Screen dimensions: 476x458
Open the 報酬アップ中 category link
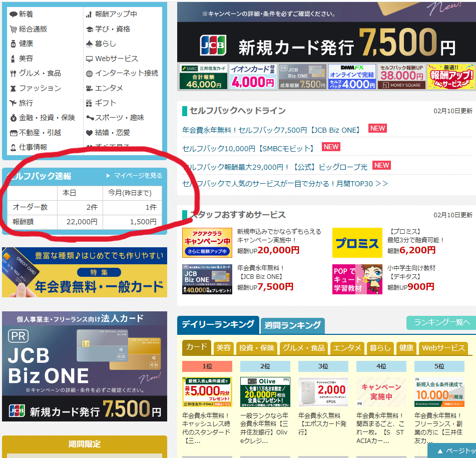pyautogui.click(x=116, y=14)
